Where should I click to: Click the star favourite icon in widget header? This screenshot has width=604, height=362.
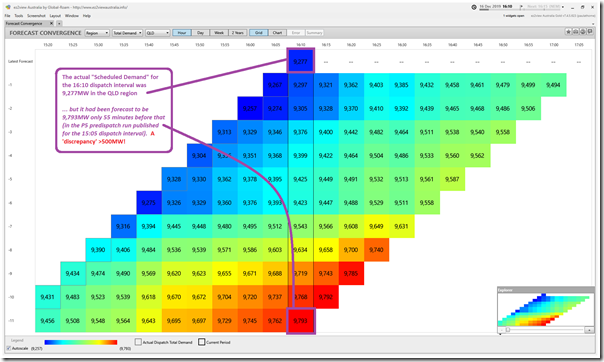click(569, 32)
